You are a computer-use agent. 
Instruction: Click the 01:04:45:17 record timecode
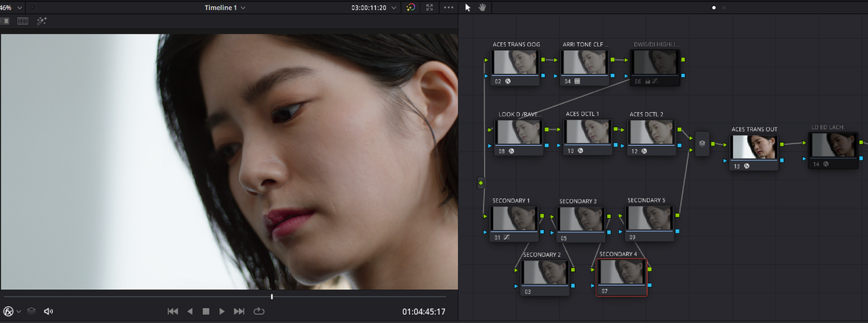click(x=424, y=311)
